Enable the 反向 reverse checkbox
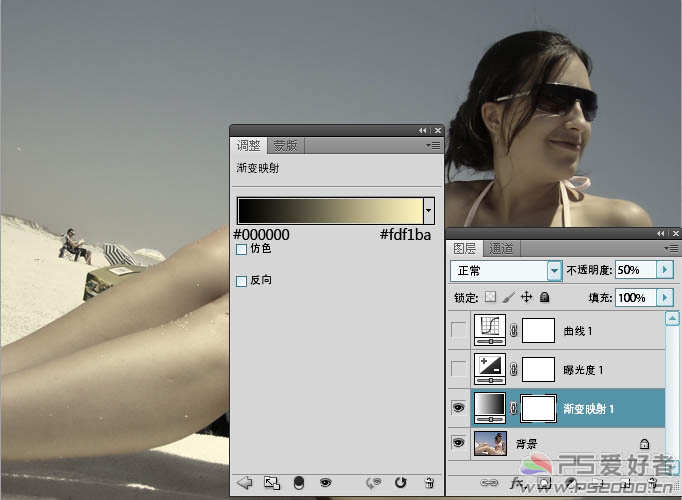 (241, 281)
